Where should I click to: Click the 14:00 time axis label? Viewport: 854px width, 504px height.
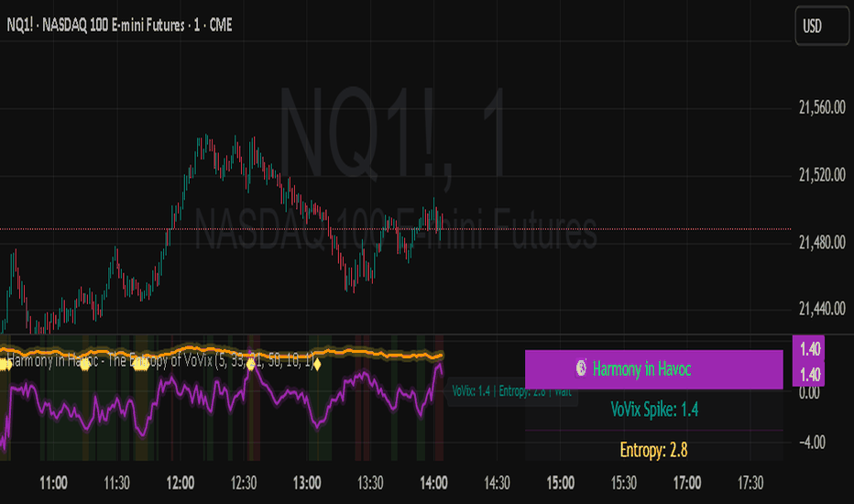point(434,483)
